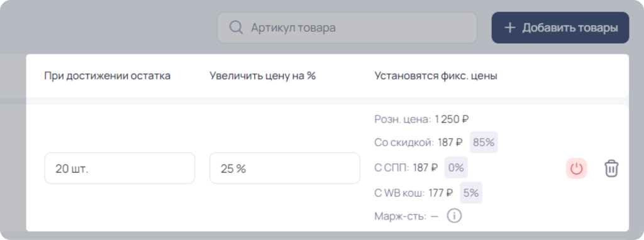The height and width of the screenshot is (240, 644).
Task: Click the 25 % price increase field
Action: [285, 168]
